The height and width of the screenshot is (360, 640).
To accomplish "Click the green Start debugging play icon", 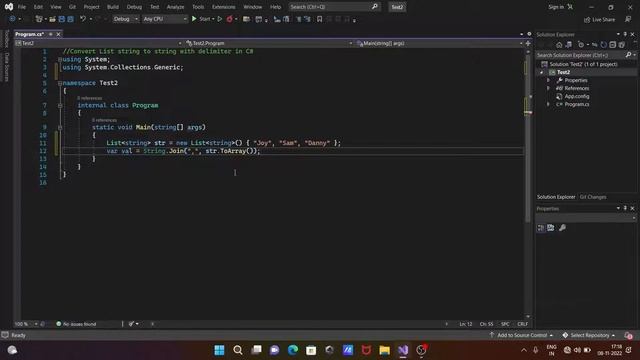I will (194, 19).
